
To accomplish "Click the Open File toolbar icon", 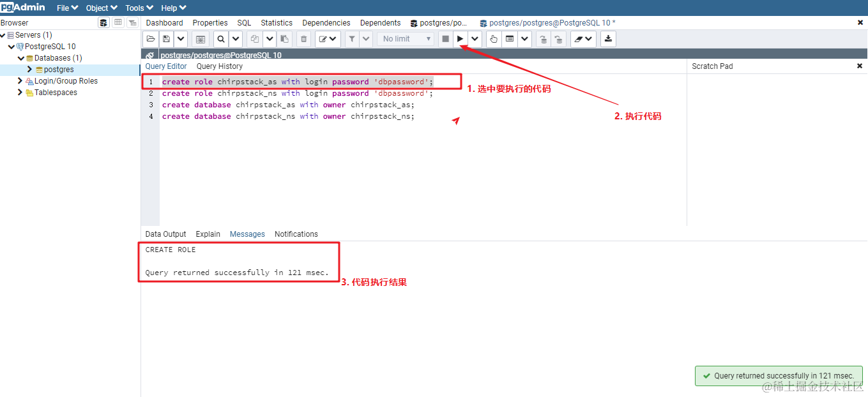I will click(x=151, y=39).
